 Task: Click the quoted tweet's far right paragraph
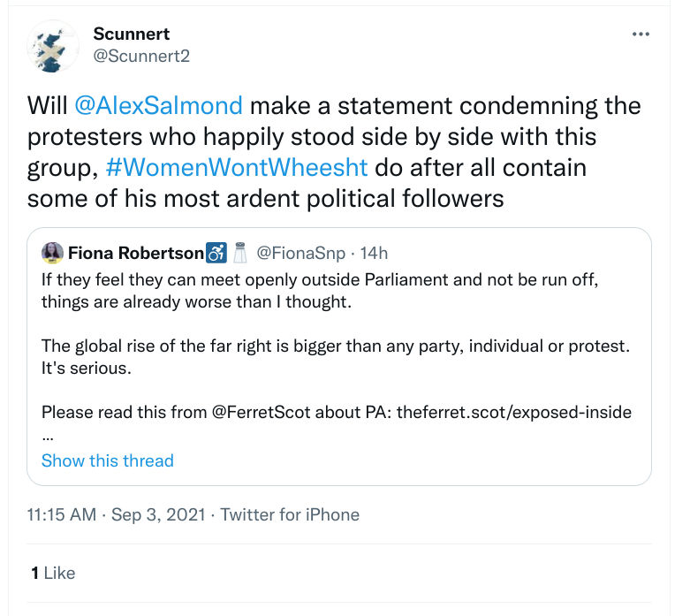[x=335, y=354]
